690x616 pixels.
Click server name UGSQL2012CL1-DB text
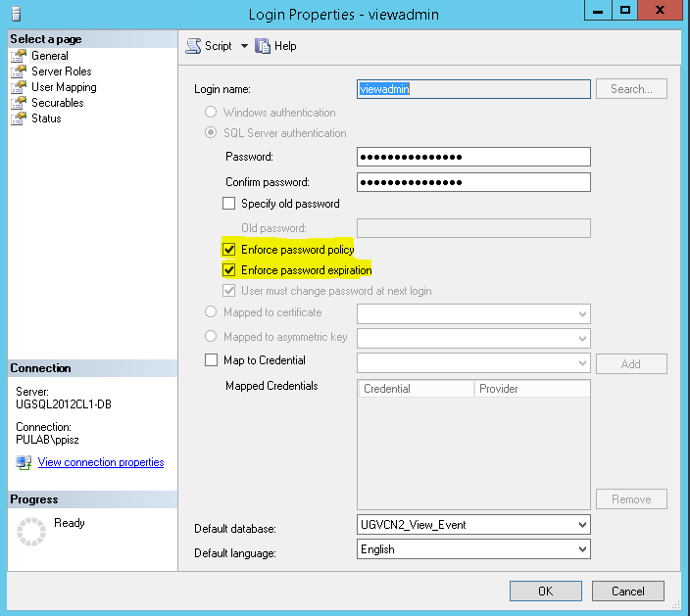tap(64, 404)
